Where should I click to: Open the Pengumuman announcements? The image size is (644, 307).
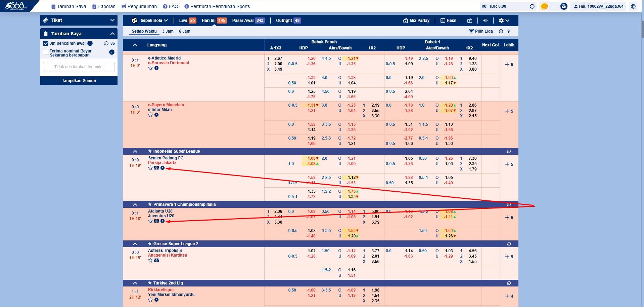tap(139, 6)
